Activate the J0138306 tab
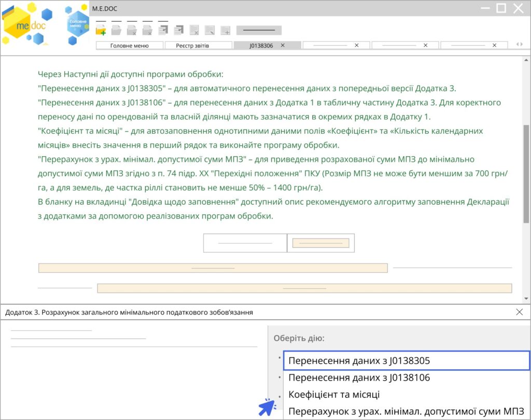The width and height of the screenshot is (531, 420). pos(261,46)
